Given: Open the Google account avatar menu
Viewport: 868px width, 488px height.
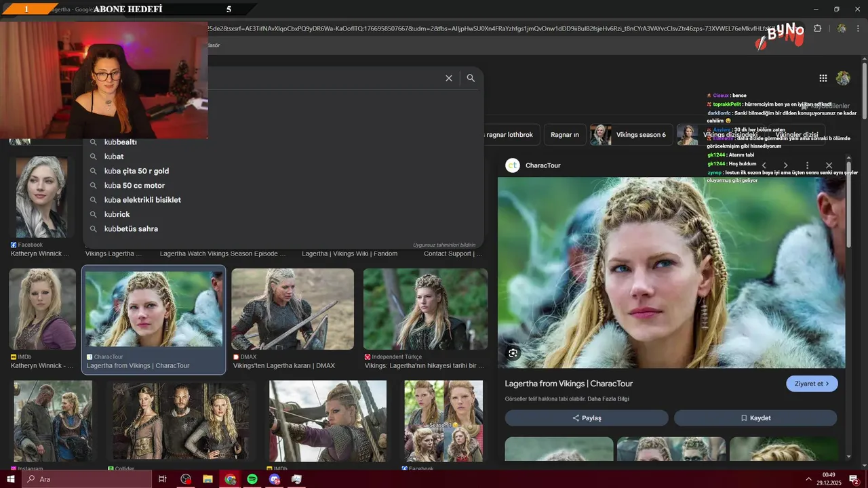Looking at the screenshot, I should click(843, 78).
